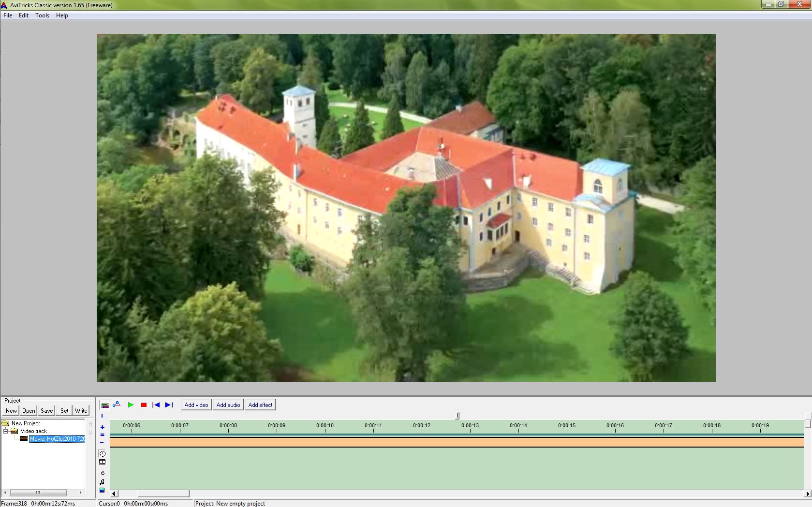This screenshot has height=507, width=812.
Task: Click the Write button
Action: tap(81, 411)
